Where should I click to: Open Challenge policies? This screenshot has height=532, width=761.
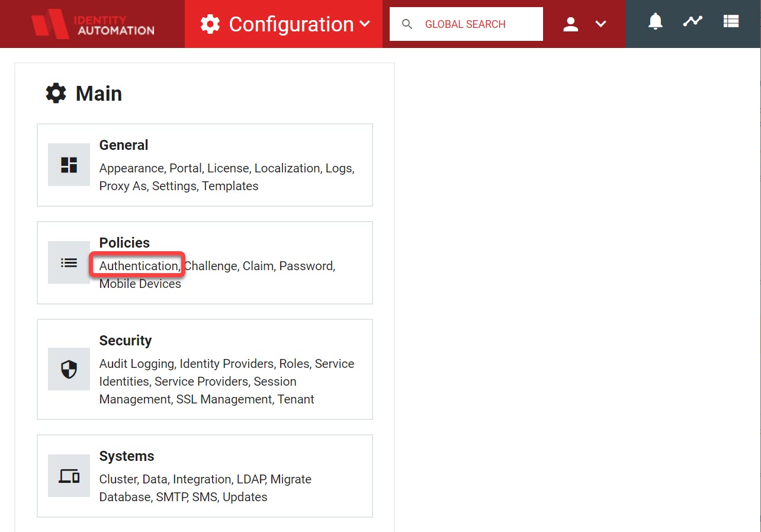(x=211, y=266)
